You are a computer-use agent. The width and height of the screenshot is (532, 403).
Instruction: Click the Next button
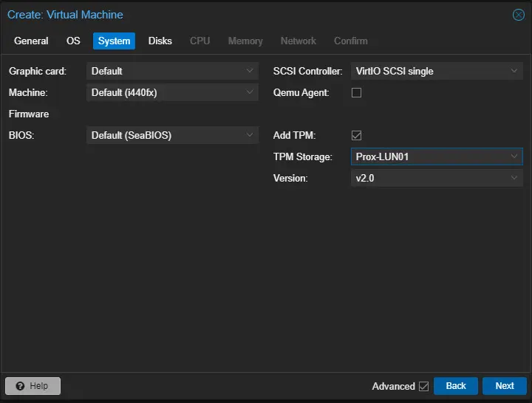click(504, 386)
